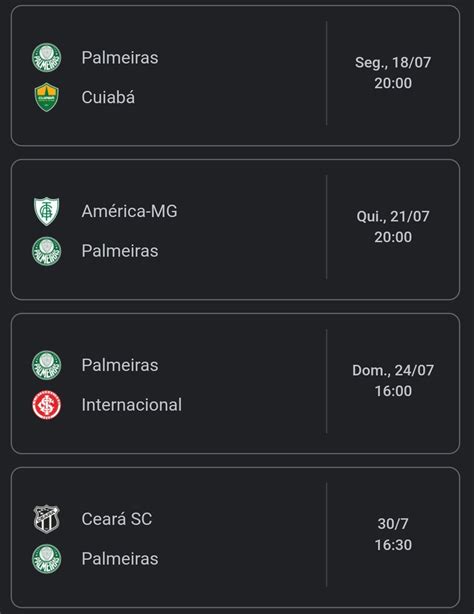The height and width of the screenshot is (614, 474).
Task: Click the Internacional team crest
Action: pos(47,405)
